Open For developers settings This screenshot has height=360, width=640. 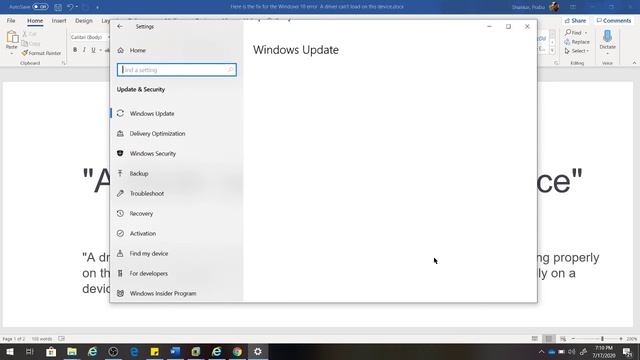[149, 273]
